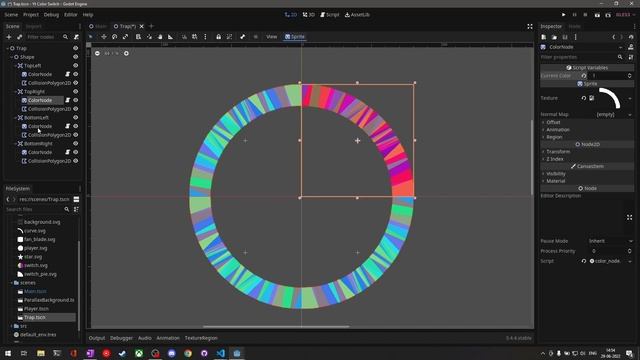The height and width of the screenshot is (360, 640).
Task: Open the Windows Start menu
Action: click(x=8, y=353)
